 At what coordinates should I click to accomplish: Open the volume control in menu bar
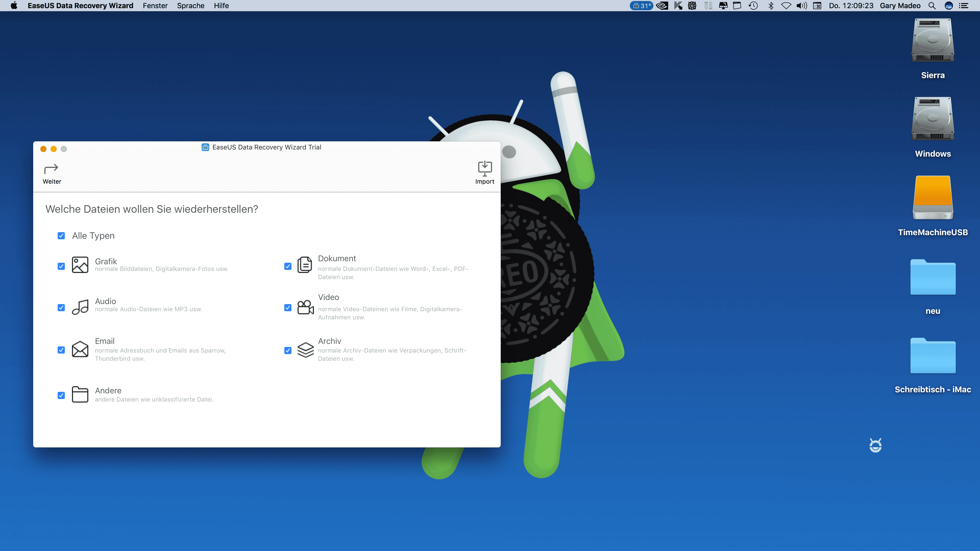802,6
